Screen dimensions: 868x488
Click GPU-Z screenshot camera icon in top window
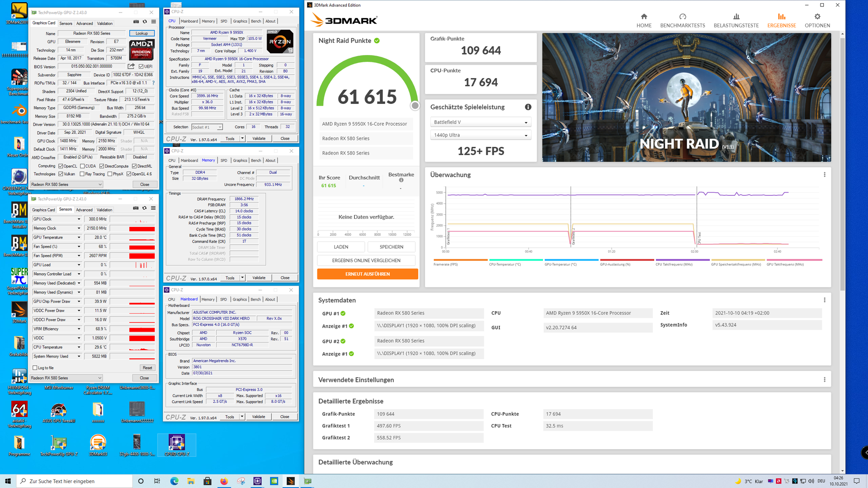click(x=136, y=22)
